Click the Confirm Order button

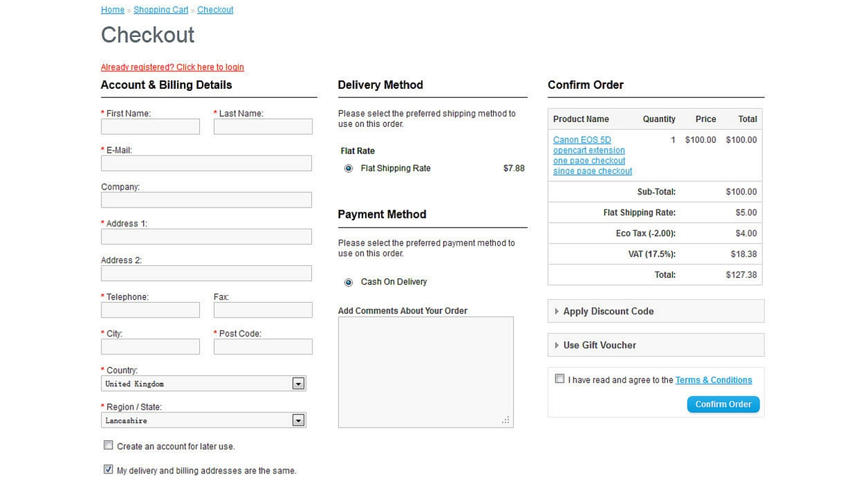[723, 404]
